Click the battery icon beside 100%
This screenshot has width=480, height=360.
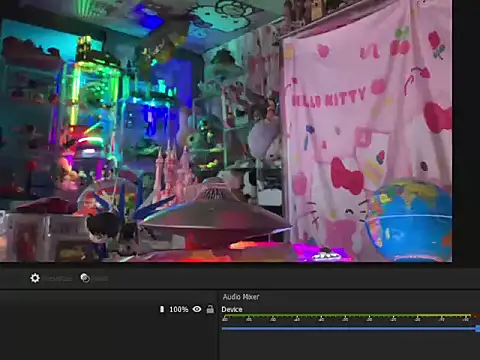click(162, 309)
